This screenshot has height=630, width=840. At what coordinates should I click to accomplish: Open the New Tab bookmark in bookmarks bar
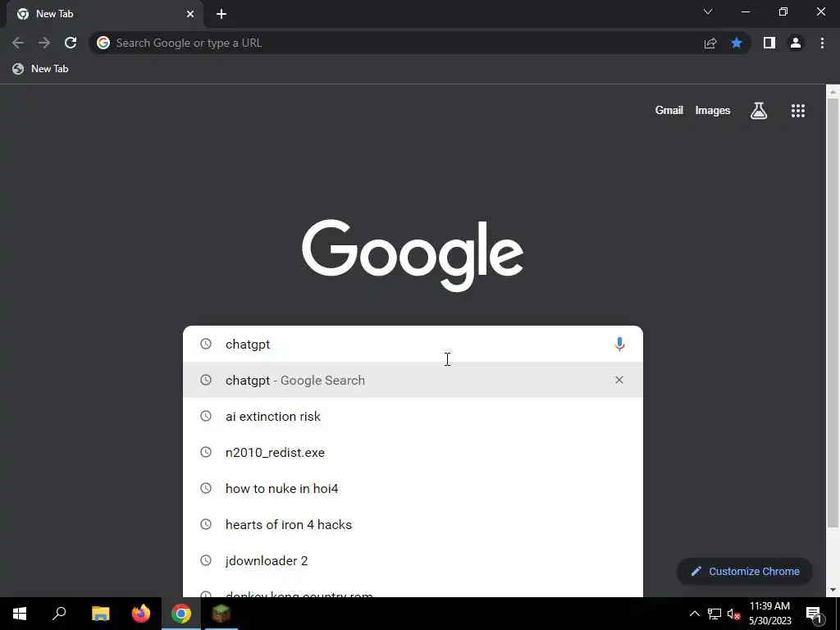click(x=41, y=69)
